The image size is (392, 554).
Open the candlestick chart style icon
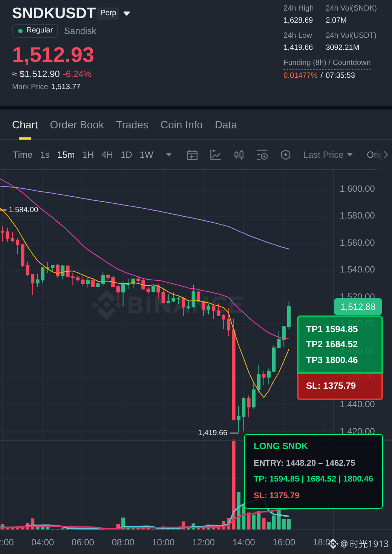(239, 155)
